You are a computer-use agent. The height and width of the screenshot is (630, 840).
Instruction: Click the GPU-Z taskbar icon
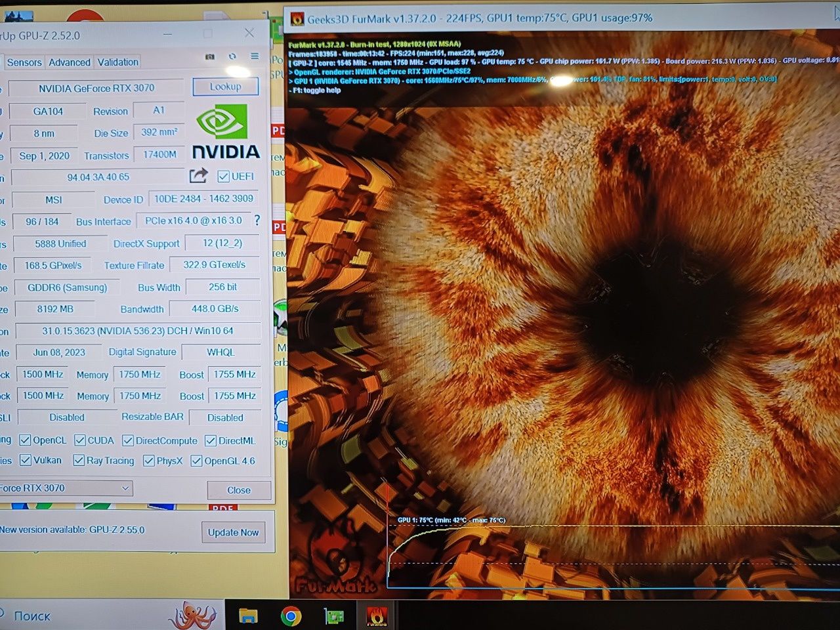point(335,616)
